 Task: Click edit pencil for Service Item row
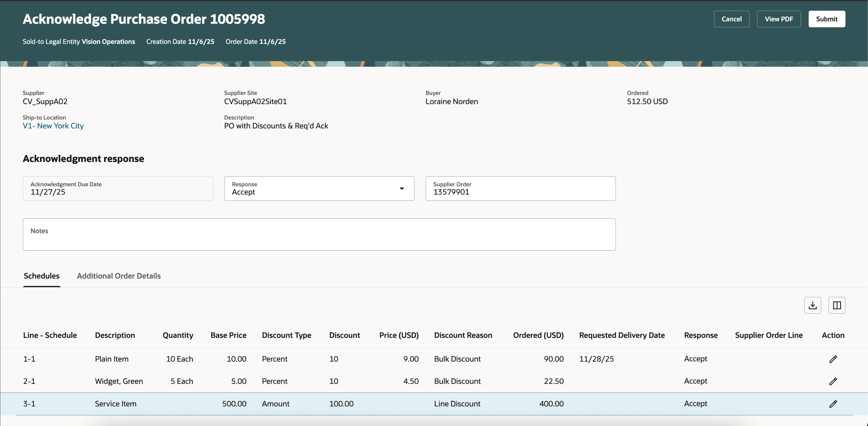[833, 404]
